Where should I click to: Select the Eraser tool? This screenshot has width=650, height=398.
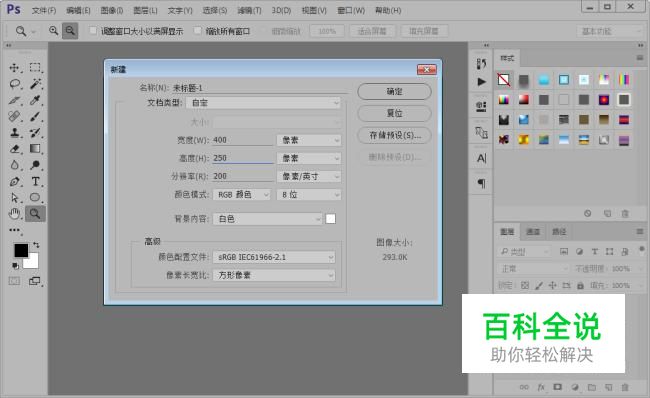pyautogui.click(x=15, y=149)
